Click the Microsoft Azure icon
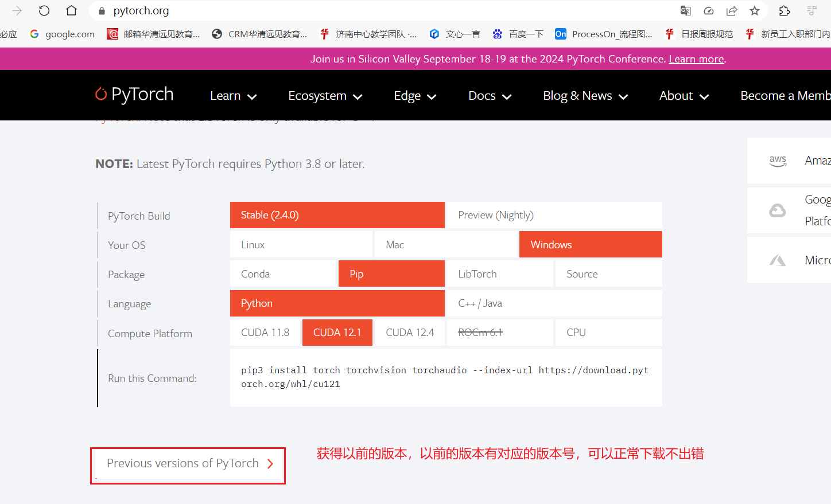This screenshot has width=831, height=504. pos(778,260)
